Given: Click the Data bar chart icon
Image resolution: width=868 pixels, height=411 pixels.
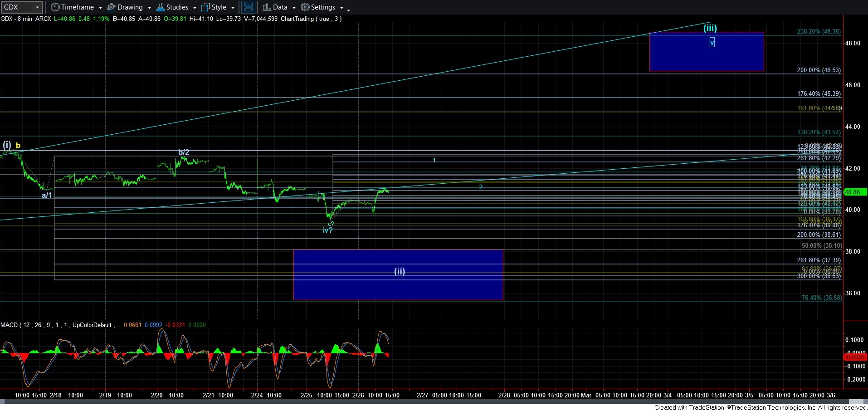Looking at the screenshot, I should [x=267, y=7].
